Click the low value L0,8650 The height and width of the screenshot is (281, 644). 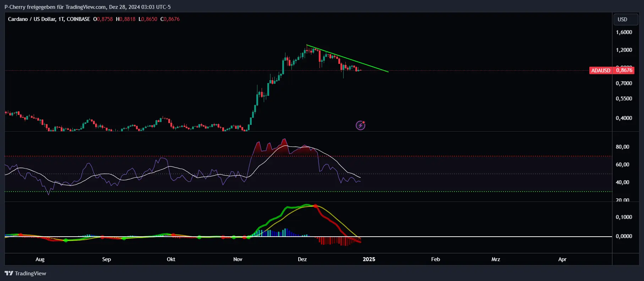(148, 19)
